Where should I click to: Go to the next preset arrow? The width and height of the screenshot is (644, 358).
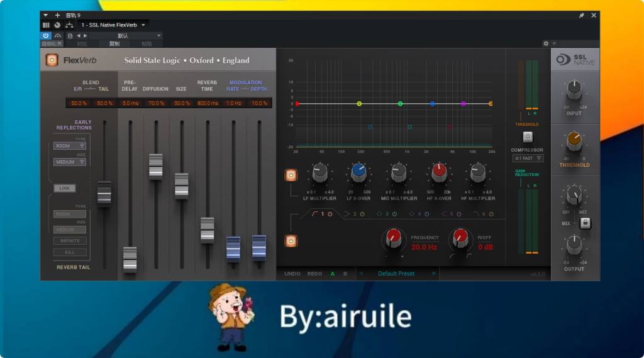tap(434, 273)
